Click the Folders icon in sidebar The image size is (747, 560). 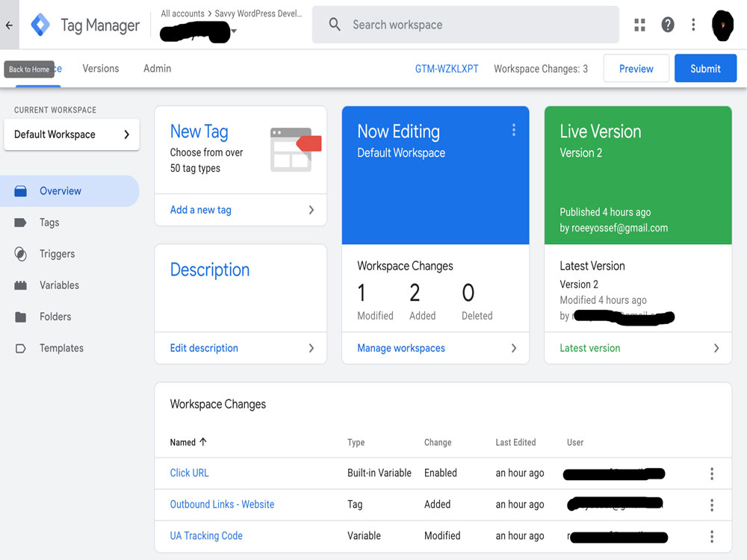click(x=20, y=317)
